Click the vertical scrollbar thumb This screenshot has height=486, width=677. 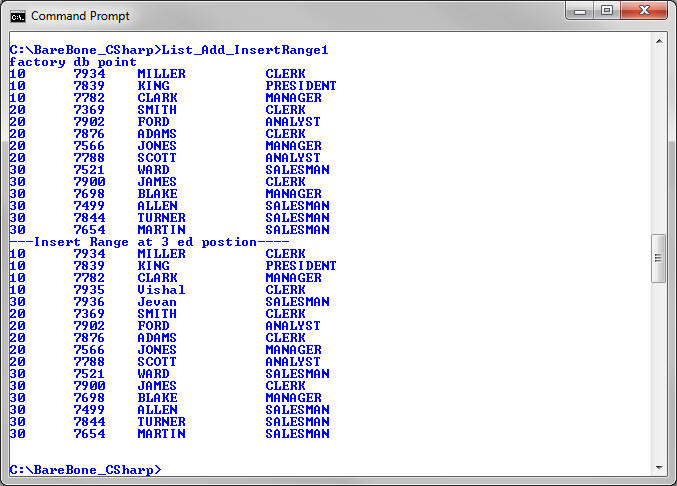point(658,258)
